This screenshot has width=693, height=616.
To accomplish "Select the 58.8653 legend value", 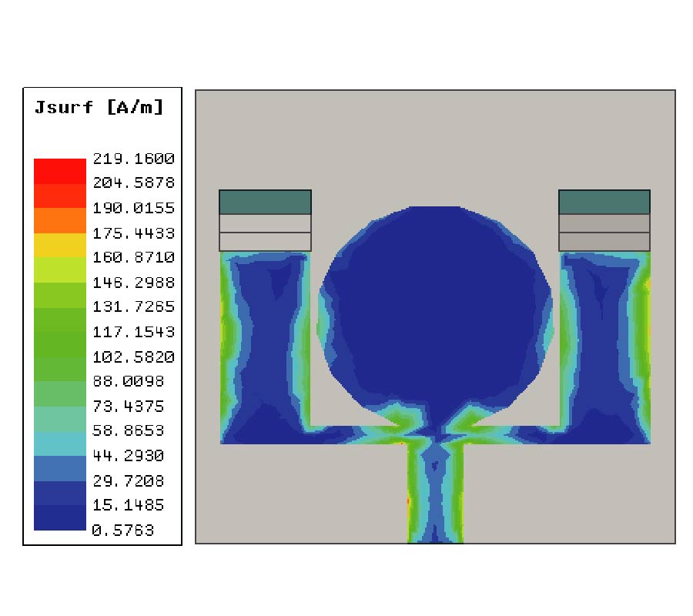I will (133, 430).
